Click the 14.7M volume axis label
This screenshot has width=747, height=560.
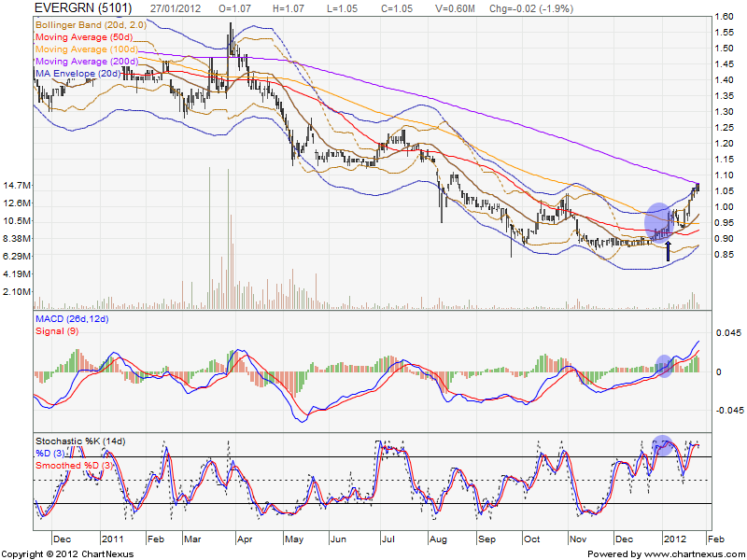19,186
